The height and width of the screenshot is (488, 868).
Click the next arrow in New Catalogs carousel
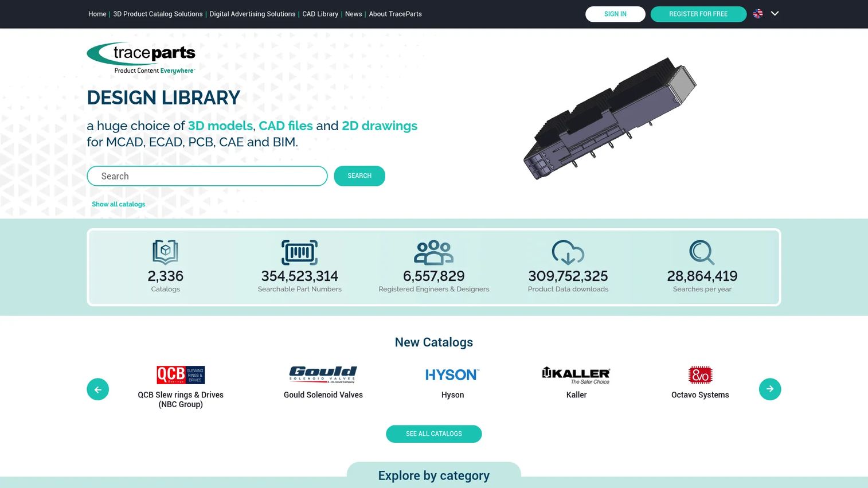[x=770, y=389]
